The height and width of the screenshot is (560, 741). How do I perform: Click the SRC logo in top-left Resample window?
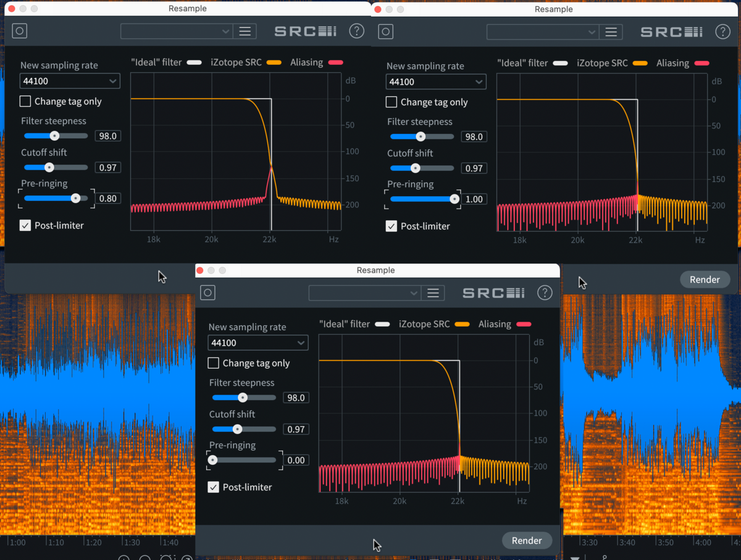tap(305, 31)
